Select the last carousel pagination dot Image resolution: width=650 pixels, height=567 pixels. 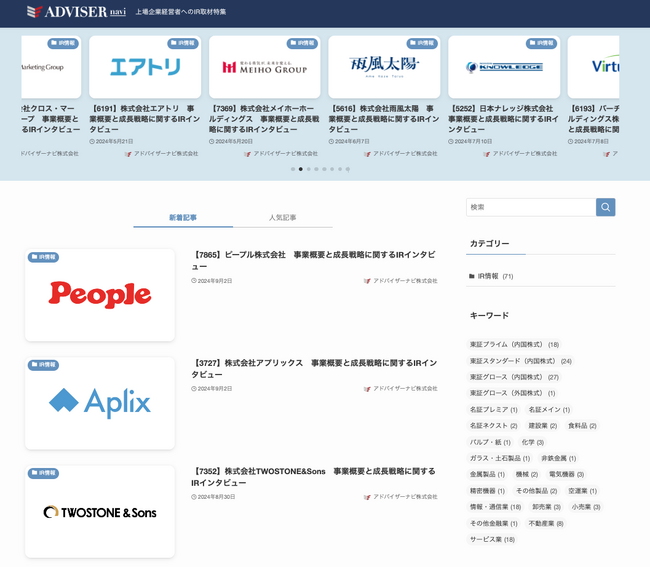(348, 169)
